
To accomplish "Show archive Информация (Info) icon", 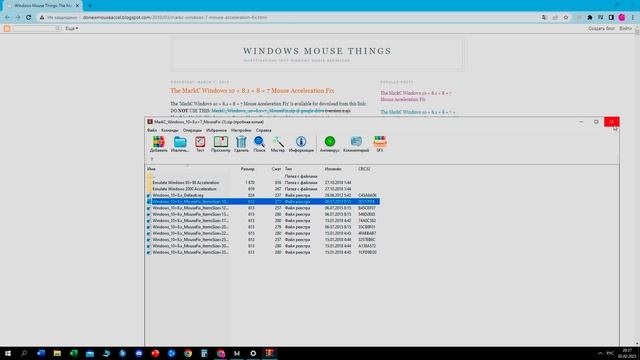I will (x=301, y=144).
